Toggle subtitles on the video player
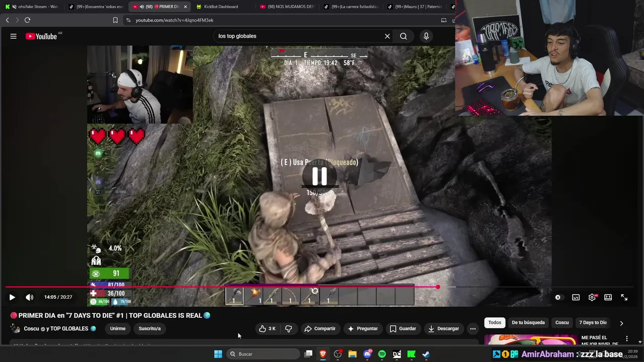 (x=576, y=297)
